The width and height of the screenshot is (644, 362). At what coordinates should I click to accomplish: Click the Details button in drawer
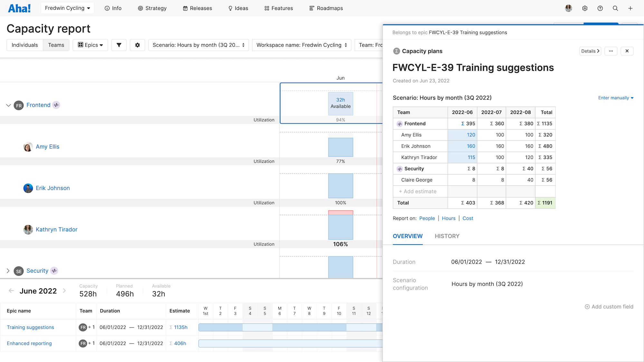(590, 51)
